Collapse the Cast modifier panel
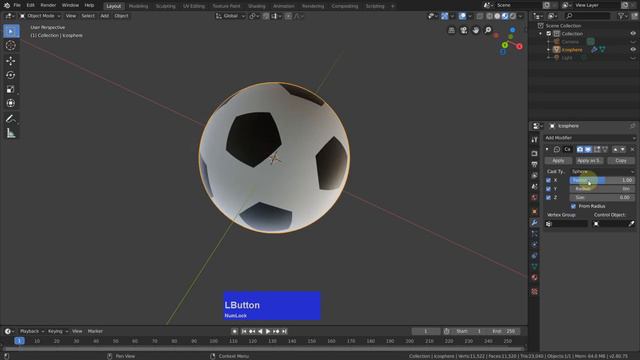The width and height of the screenshot is (640, 360). coord(547,149)
